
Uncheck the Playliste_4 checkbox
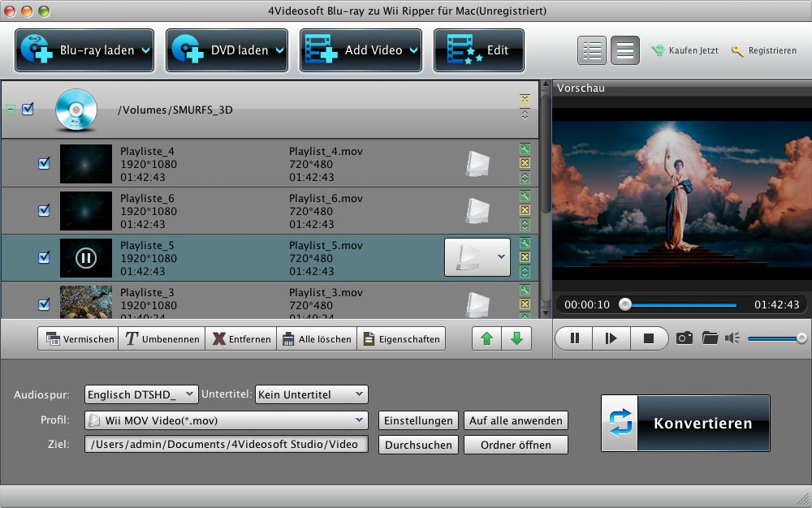click(44, 163)
